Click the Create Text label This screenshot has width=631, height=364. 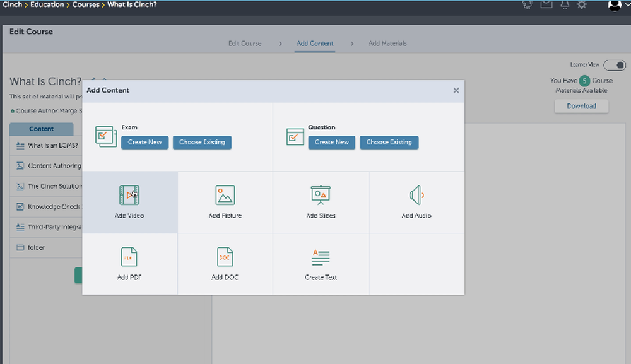(x=321, y=278)
